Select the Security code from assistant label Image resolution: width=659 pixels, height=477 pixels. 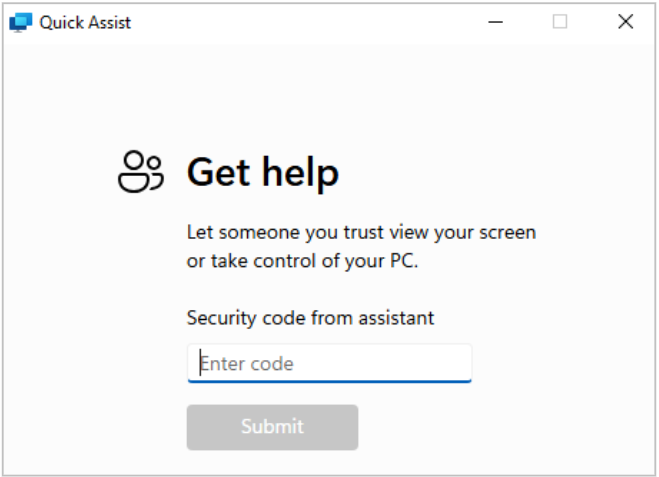(x=310, y=318)
